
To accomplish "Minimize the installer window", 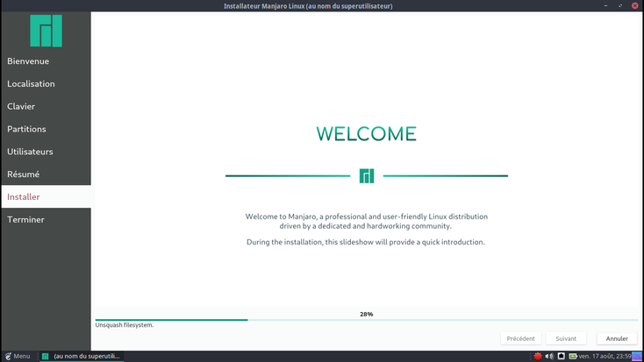I will pyautogui.click(x=605, y=6).
